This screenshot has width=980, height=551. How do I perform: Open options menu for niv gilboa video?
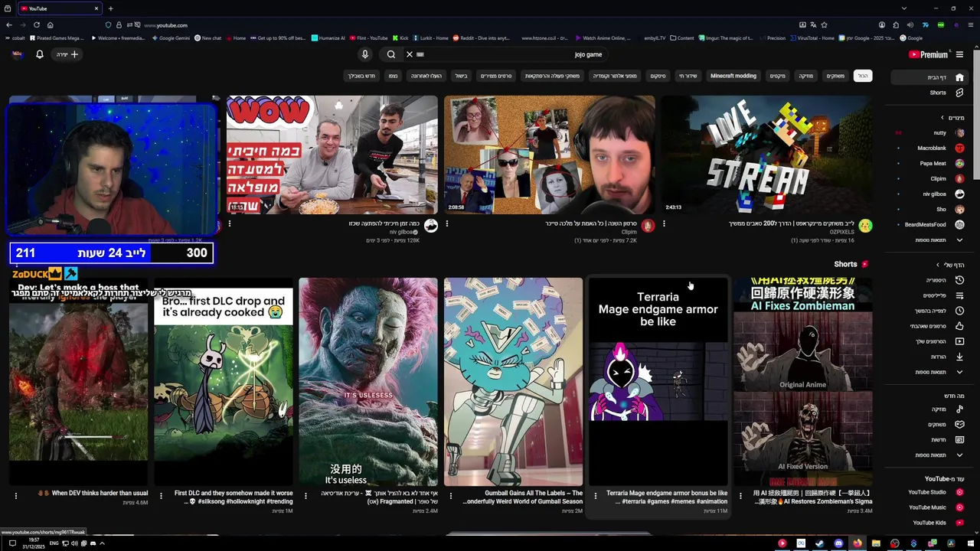pyautogui.click(x=230, y=224)
